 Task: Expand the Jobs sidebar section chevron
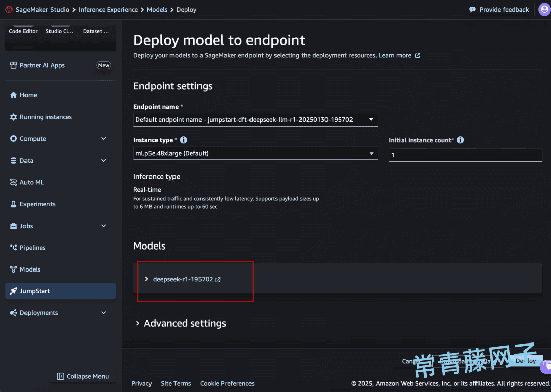(103, 226)
